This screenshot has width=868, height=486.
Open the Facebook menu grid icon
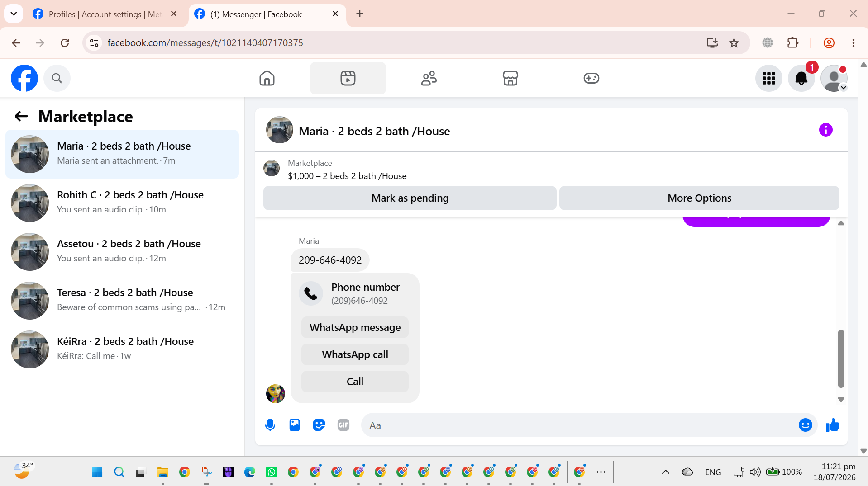(x=768, y=78)
